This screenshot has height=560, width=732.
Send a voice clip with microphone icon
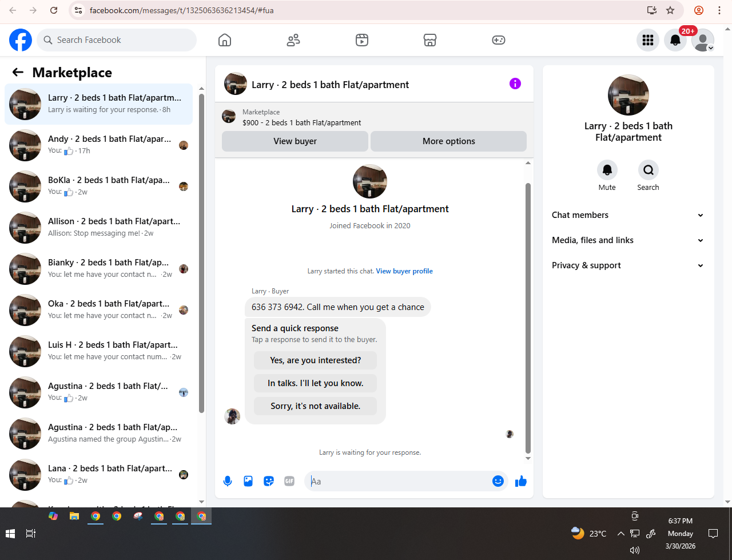click(228, 481)
